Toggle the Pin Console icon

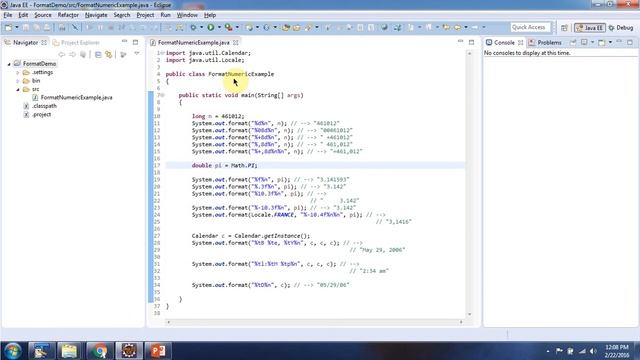coord(573,42)
